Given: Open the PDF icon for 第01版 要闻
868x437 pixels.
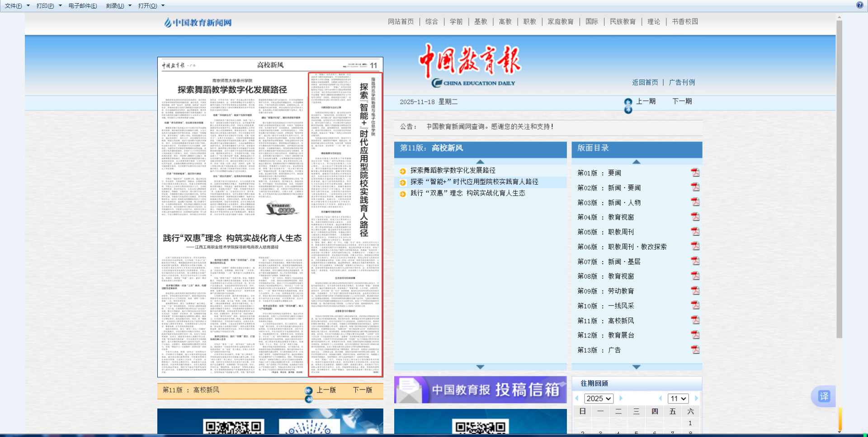Looking at the screenshot, I should [x=695, y=172].
